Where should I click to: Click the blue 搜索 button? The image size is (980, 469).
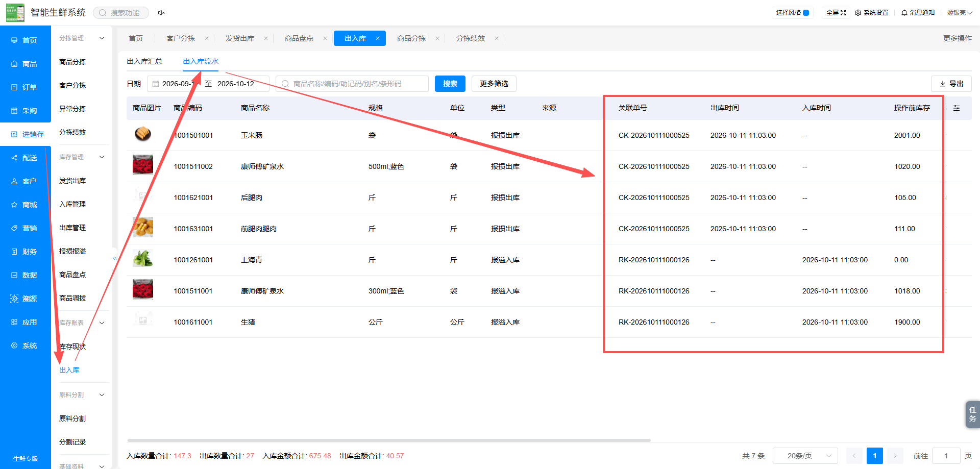click(450, 84)
